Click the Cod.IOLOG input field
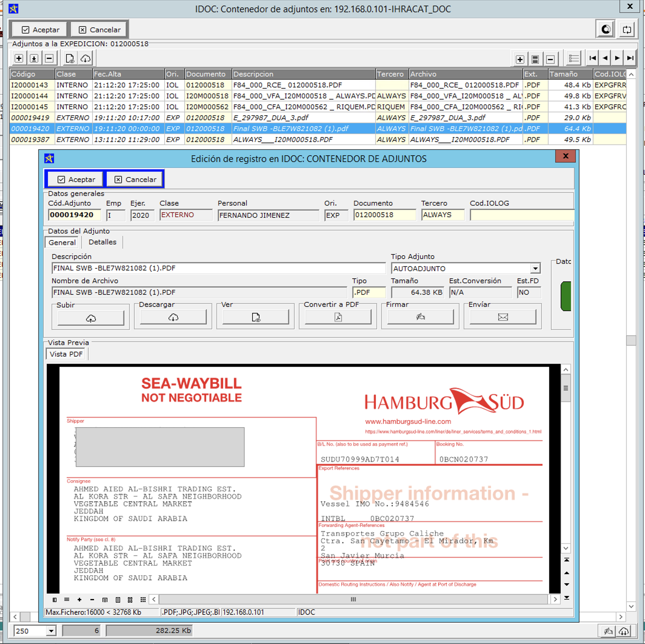Viewport: 645px width, 644px height. click(x=521, y=215)
